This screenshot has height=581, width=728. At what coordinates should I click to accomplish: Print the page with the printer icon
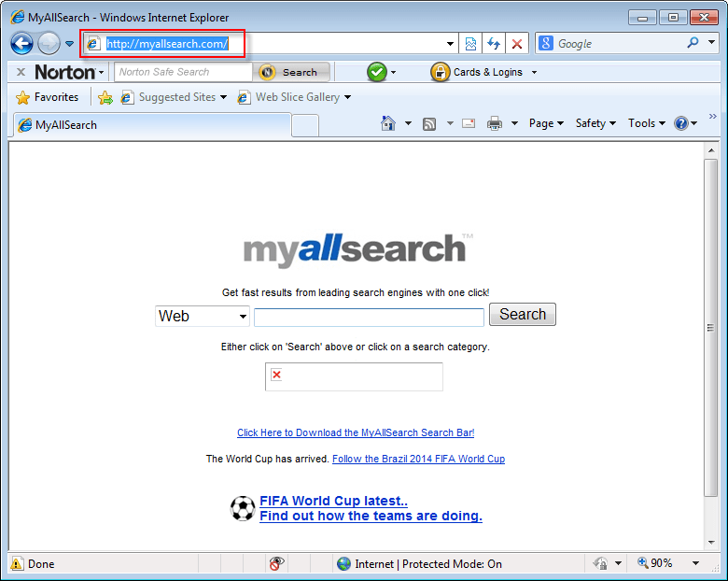coord(495,123)
